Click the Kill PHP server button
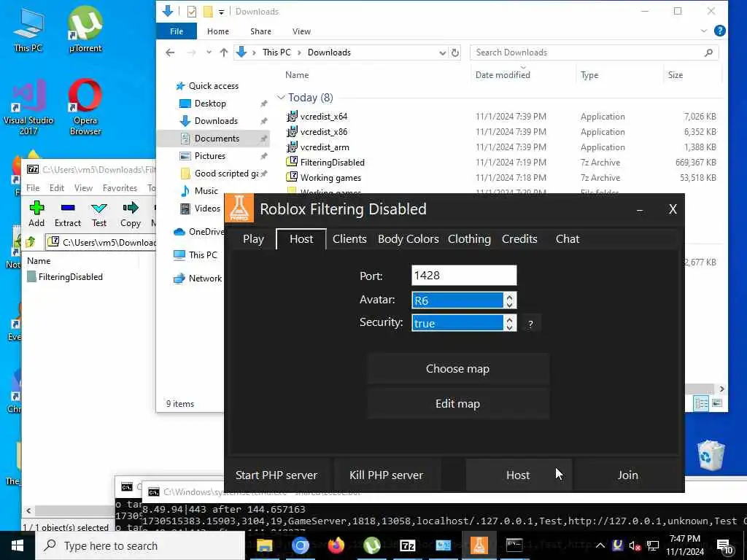The height and width of the screenshot is (560, 747). 386,475
